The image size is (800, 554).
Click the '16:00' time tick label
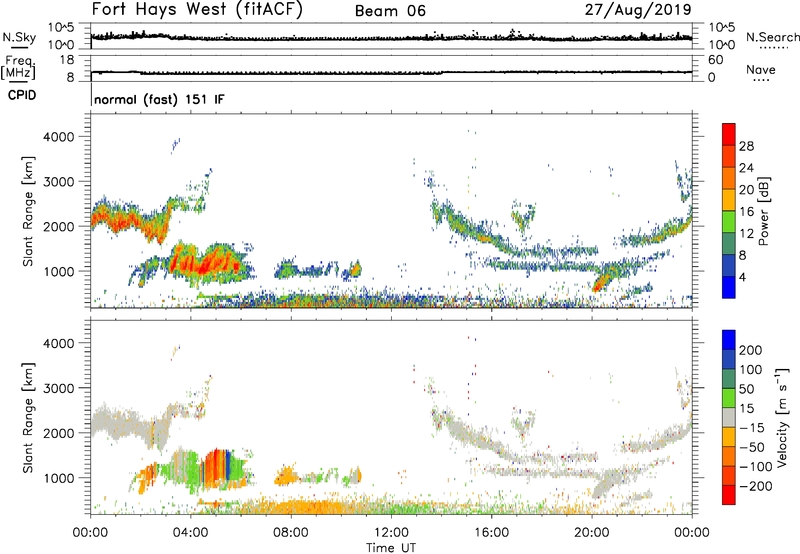coord(491,533)
